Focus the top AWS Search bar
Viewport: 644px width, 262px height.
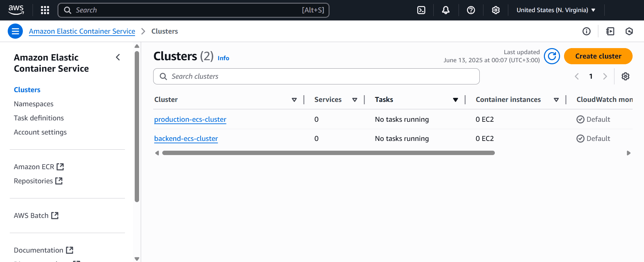(194, 10)
